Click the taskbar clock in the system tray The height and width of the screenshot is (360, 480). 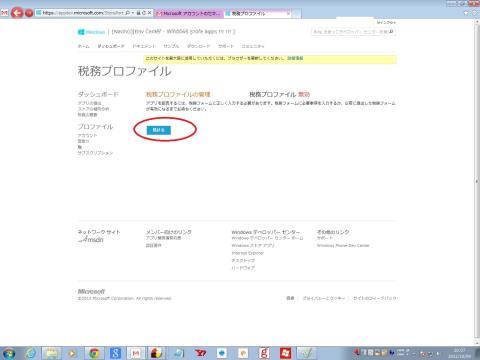pyautogui.click(x=460, y=353)
